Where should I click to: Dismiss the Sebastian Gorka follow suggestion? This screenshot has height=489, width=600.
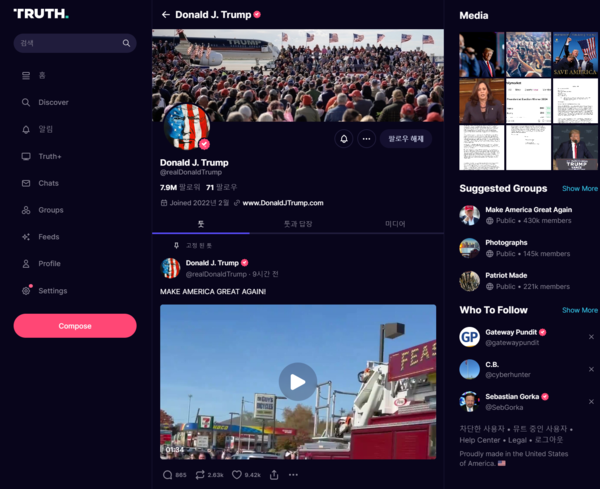click(591, 401)
